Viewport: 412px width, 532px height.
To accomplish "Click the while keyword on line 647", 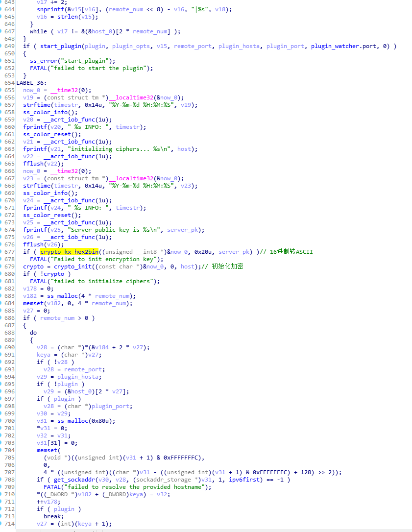I will point(38,31).
